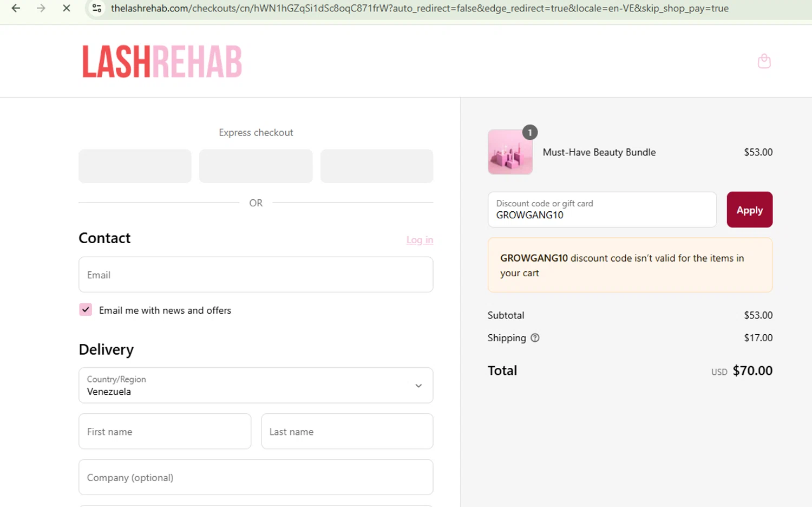Focus the Company (optional) field

256,477
